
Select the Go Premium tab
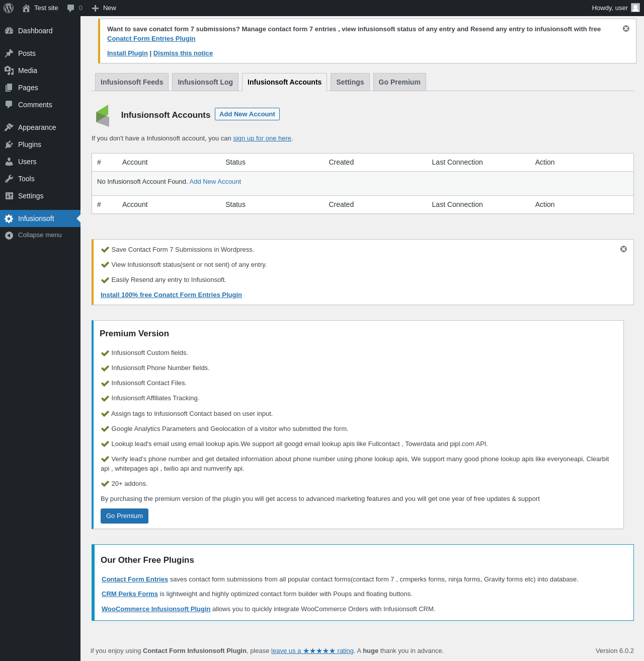coord(399,82)
